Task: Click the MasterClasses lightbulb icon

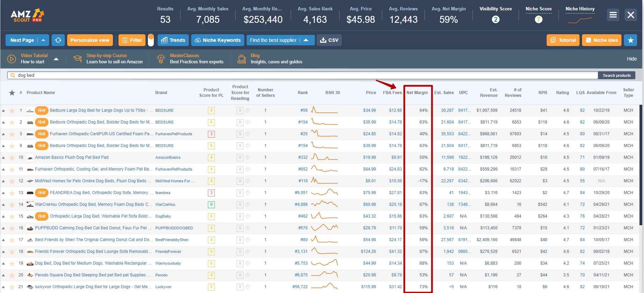Action: (x=161, y=59)
